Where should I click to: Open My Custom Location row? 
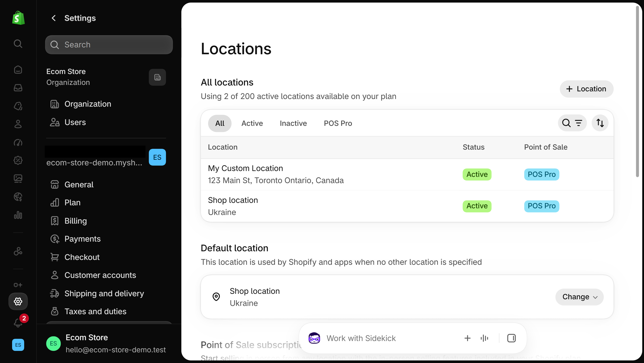(407, 174)
